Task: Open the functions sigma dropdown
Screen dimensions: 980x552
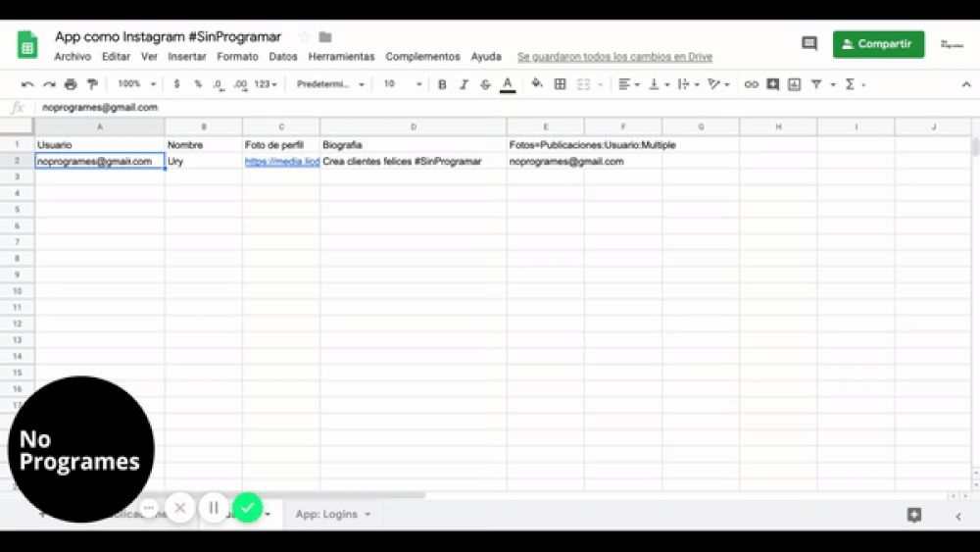Action: point(855,84)
